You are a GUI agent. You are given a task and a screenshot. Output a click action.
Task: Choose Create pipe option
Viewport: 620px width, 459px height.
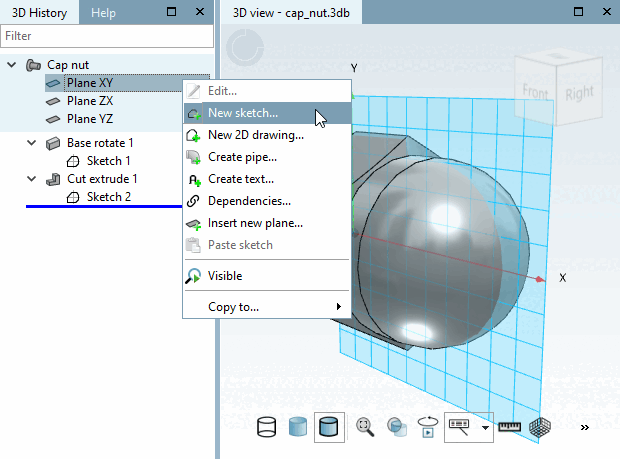[x=268, y=157]
